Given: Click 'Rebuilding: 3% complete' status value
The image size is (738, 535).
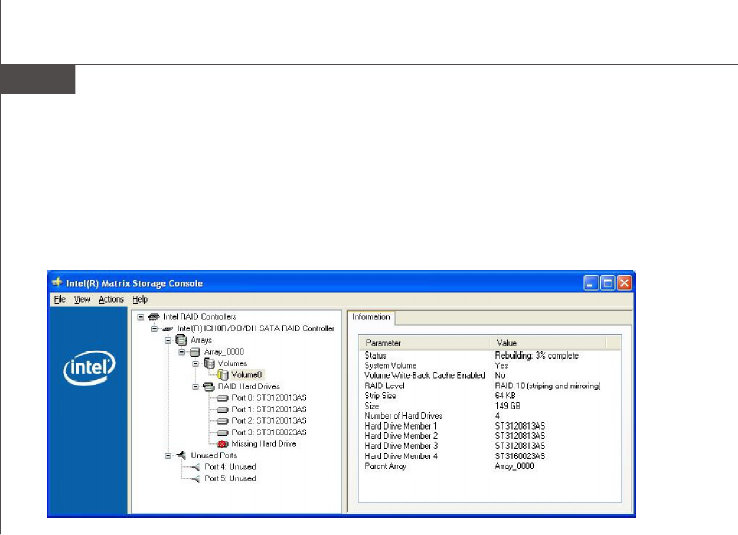Looking at the screenshot, I should click(x=537, y=356).
